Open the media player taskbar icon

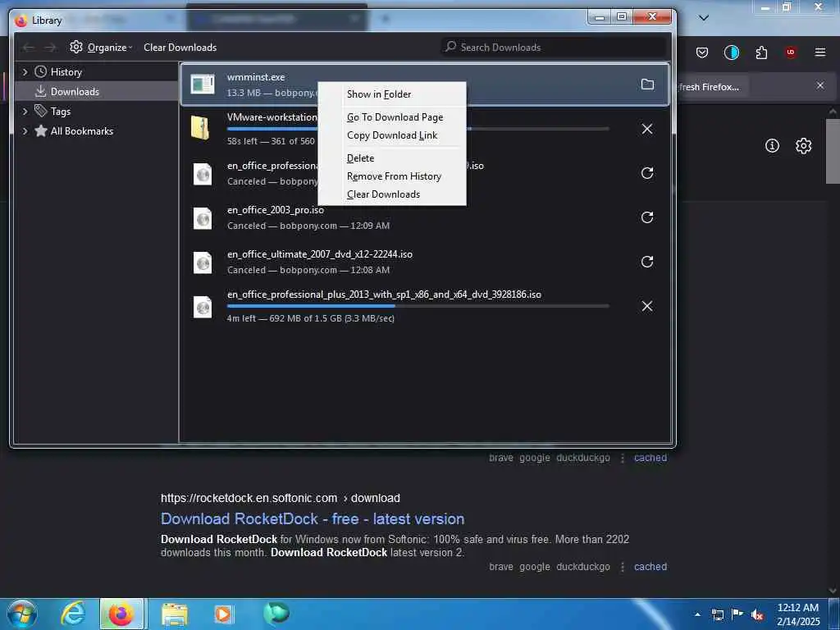click(223, 614)
